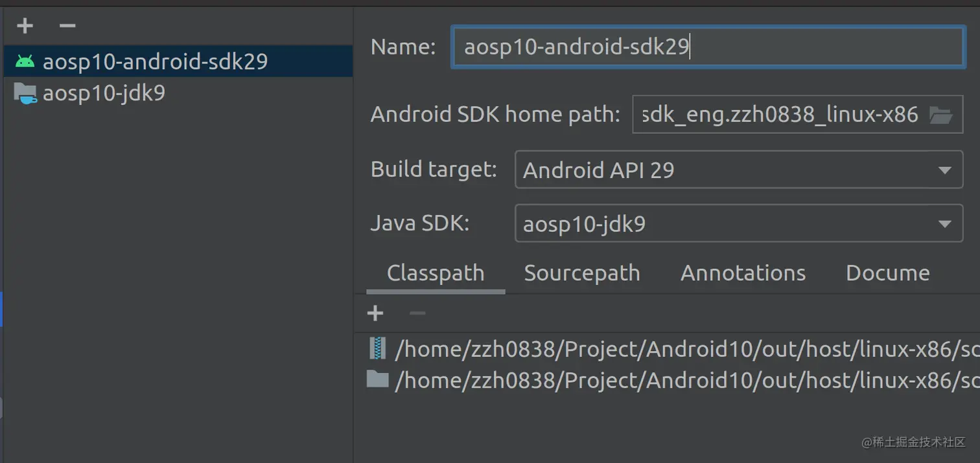Open the Documentation paths tab
This screenshot has height=463, width=980.
tap(888, 273)
